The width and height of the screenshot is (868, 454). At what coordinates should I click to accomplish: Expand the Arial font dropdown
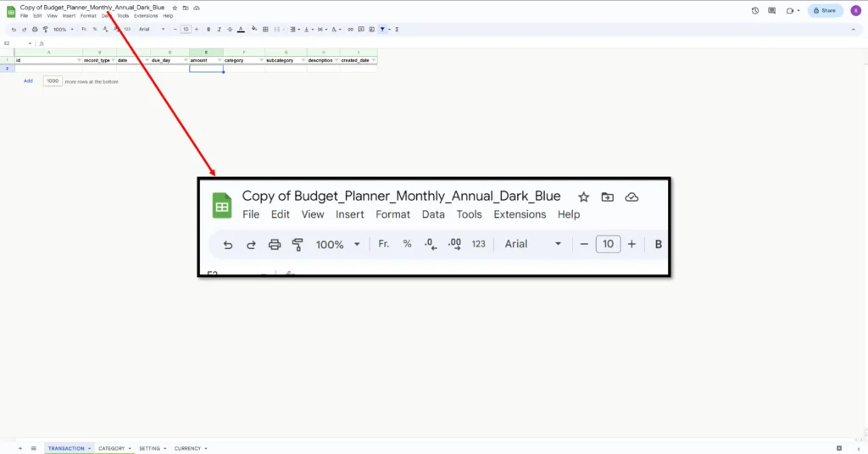tap(152, 29)
